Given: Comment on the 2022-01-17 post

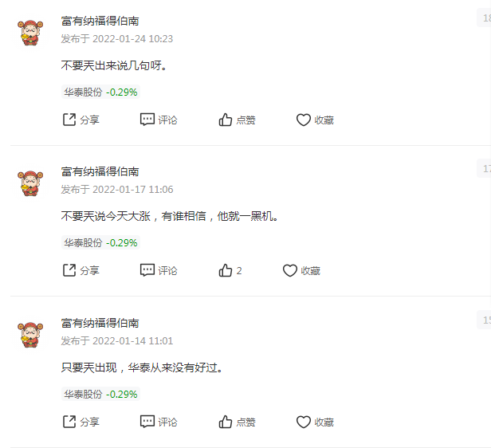Looking at the screenshot, I should click(x=159, y=270).
